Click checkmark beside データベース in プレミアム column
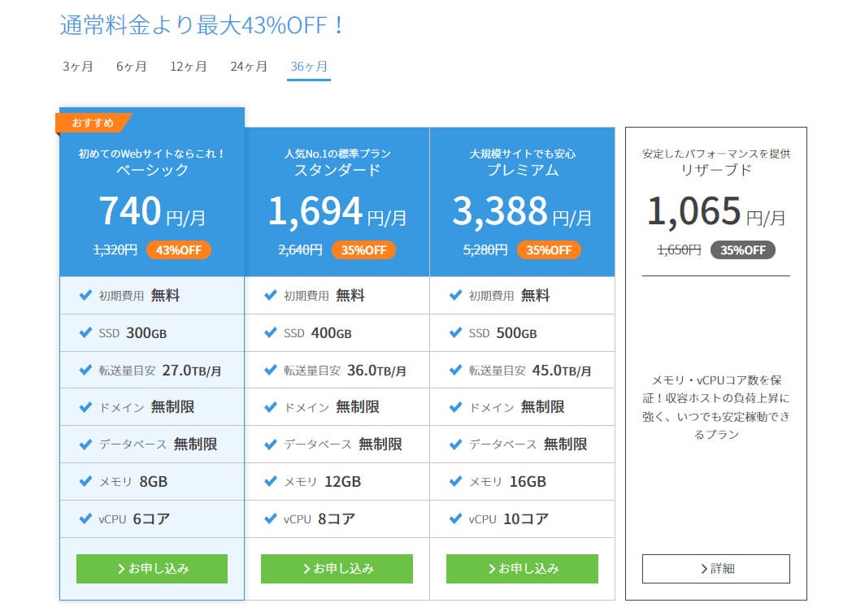The image size is (865, 616). tap(455, 445)
